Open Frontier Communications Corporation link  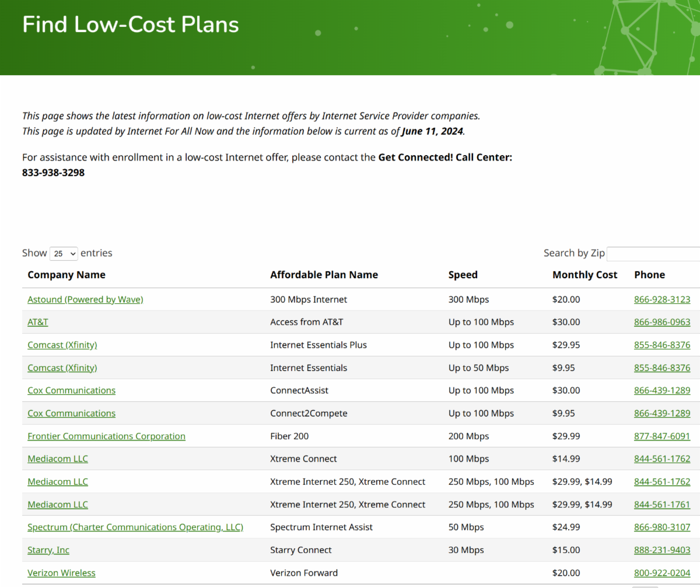(x=106, y=436)
